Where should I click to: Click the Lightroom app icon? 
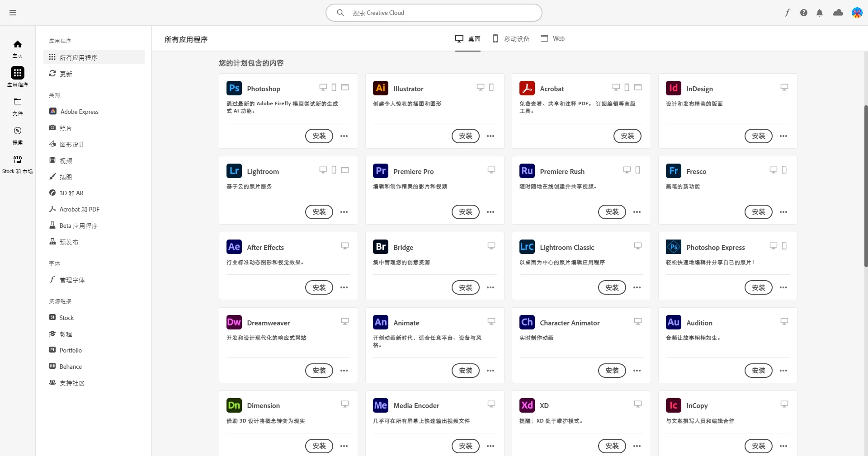pos(234,171)
